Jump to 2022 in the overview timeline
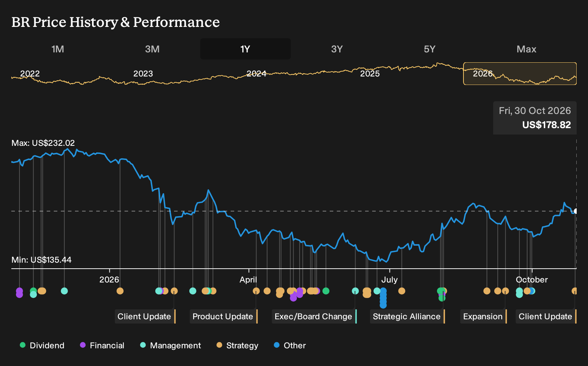This screenshot has height=366, width=588. 30,74
